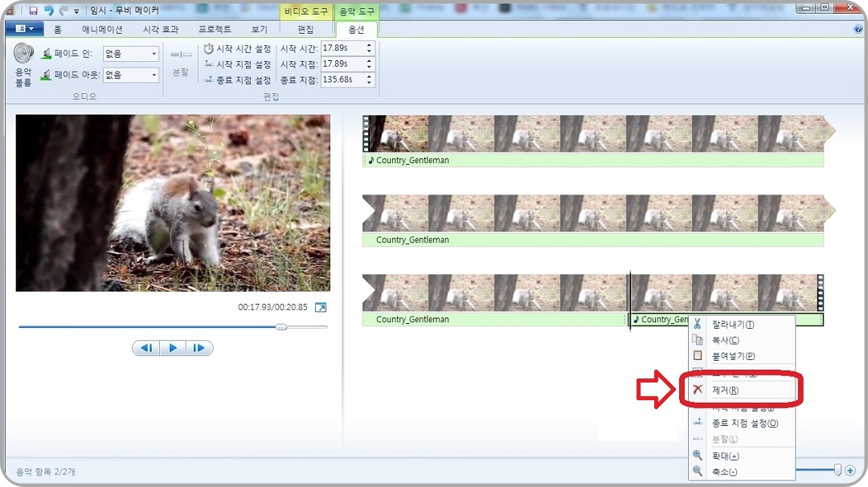The width and height of the screenshot is (868, 487).
Task: Click 시작 지점 설정 in the ribbon
Action: point(237,65)
